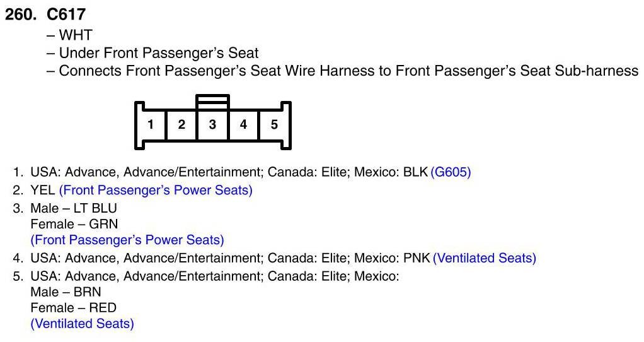Open Ventilated Seats link below Female – RED
Viewport: 644px width, 342px height.
click(83, 324)
